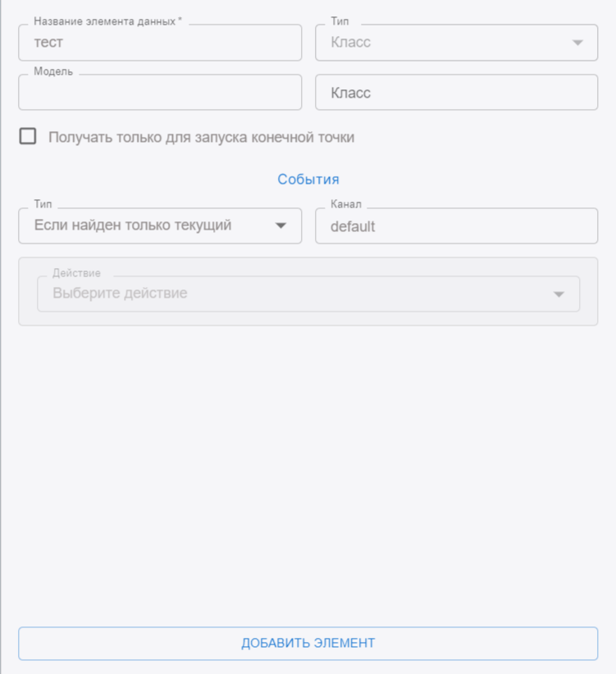The image size is (616, 674).
Task: Click the "Тип" label under События
Action: [43, 204]
